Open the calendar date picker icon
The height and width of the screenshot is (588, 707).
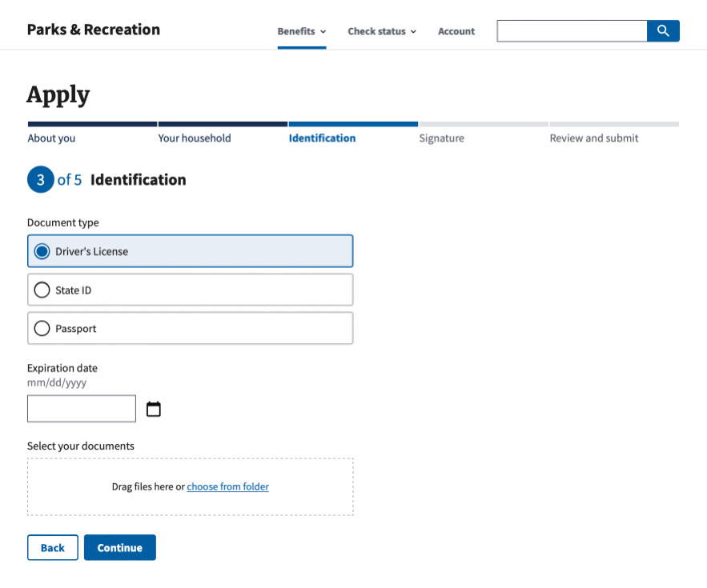[x=153, y=409]
